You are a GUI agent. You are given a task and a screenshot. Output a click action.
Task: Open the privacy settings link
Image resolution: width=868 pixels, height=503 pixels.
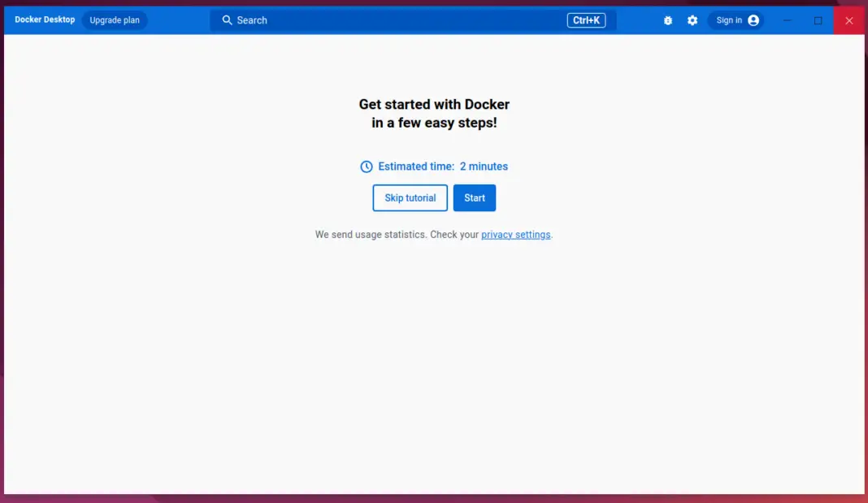tap(515, 234)
